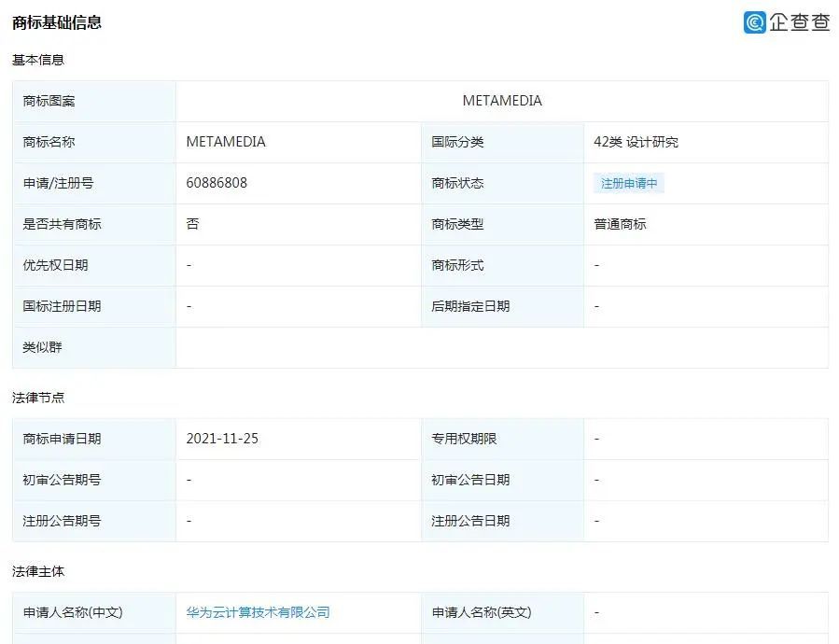Viewport: 839px width, 644px height.
Task: Click the 注册公告期号 label cell
Action: [x=94, y=521]
